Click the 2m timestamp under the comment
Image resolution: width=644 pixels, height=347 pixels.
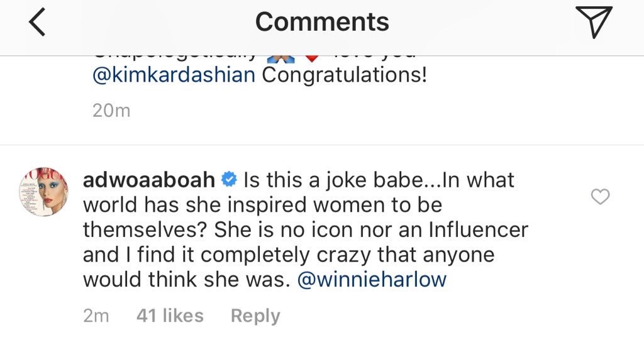96,316
